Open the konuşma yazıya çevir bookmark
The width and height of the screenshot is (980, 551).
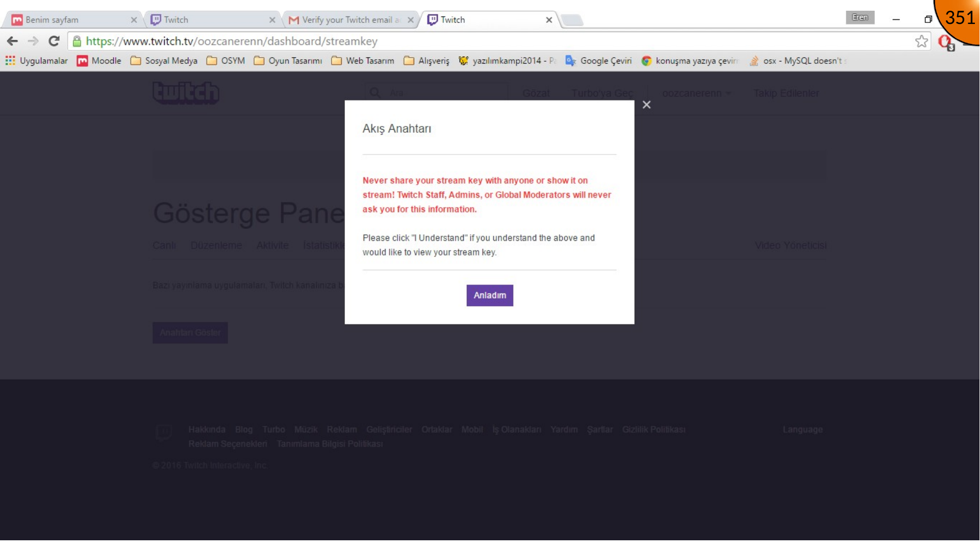(690, 61)
